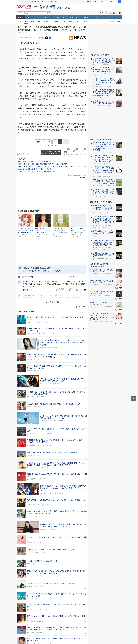Open ranking item 「日本を発展」トレンドに
138x644 pixels.
104,60
